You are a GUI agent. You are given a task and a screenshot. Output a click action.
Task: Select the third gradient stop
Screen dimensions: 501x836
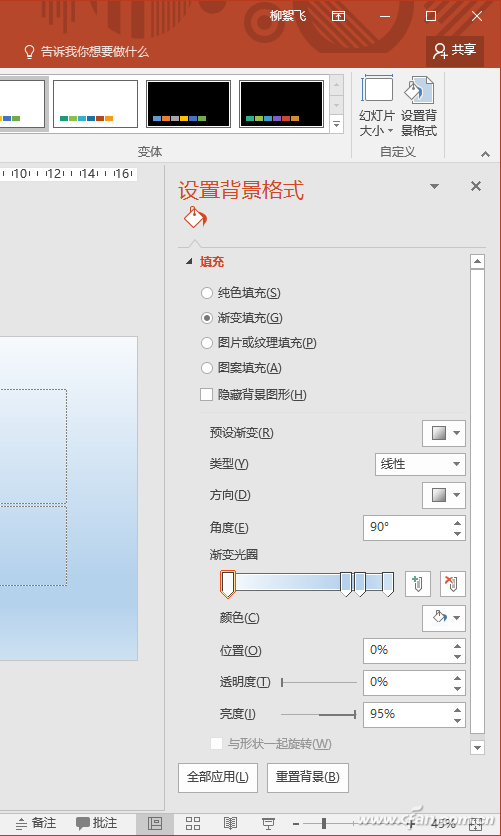coord(360,584)
